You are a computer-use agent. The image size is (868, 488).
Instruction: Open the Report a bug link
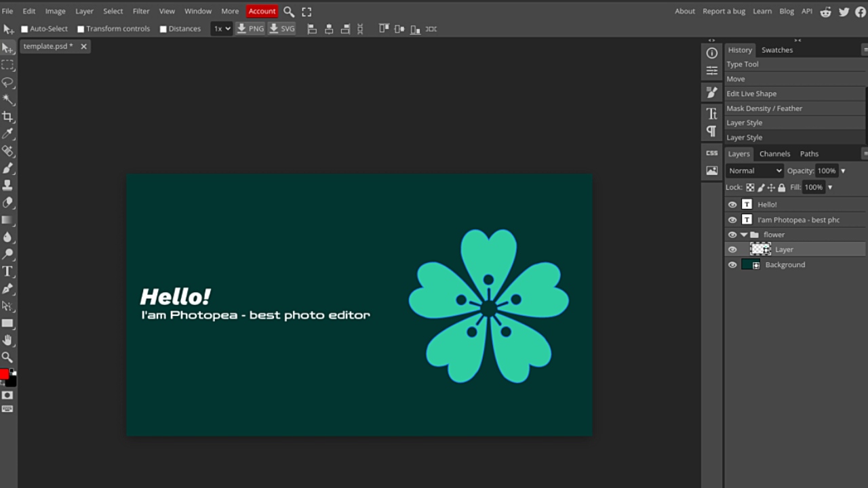point(724,11)
